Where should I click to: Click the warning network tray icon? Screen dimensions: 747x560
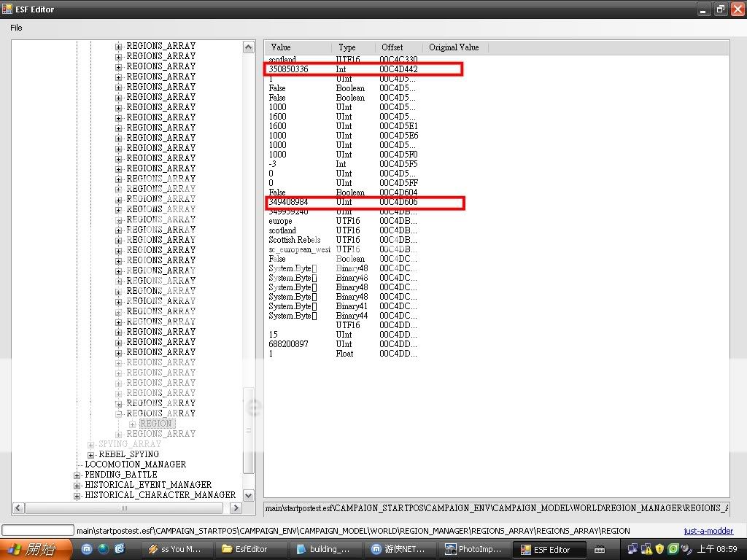click(646, 550)
